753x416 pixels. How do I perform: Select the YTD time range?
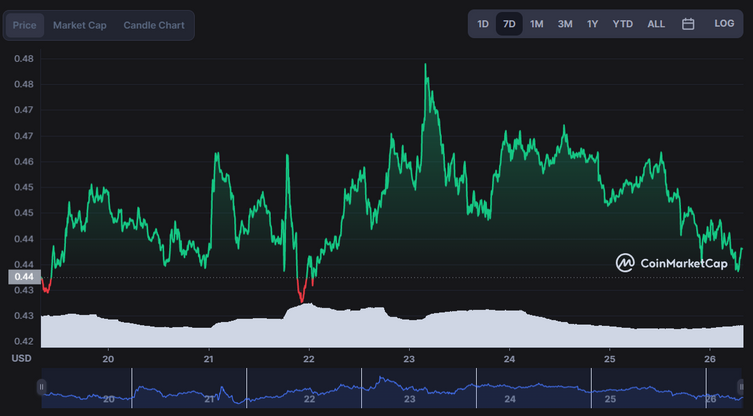click(x=622, y=24)
